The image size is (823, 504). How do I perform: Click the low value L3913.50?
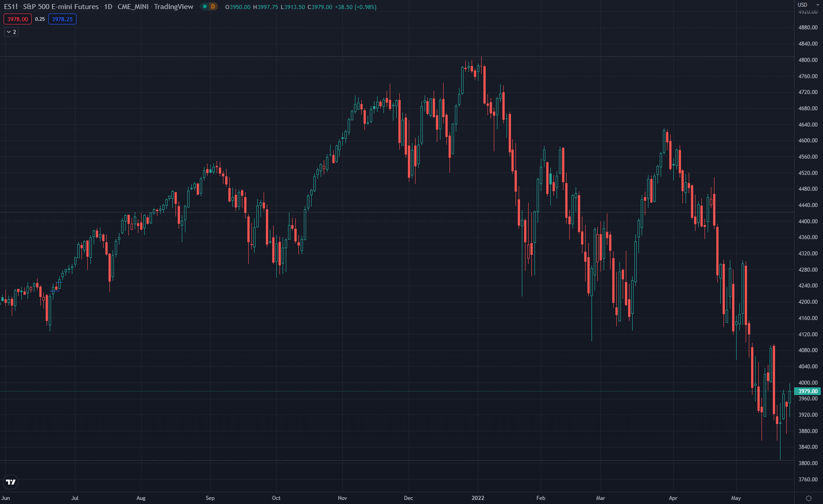click(293, 7)
